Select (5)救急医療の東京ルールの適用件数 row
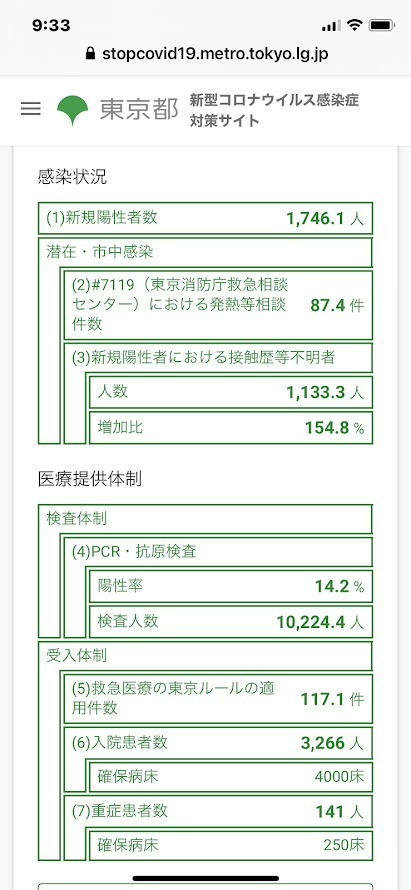Image resolution: width=411 pixels, height=890 pixels. [218, 691]
